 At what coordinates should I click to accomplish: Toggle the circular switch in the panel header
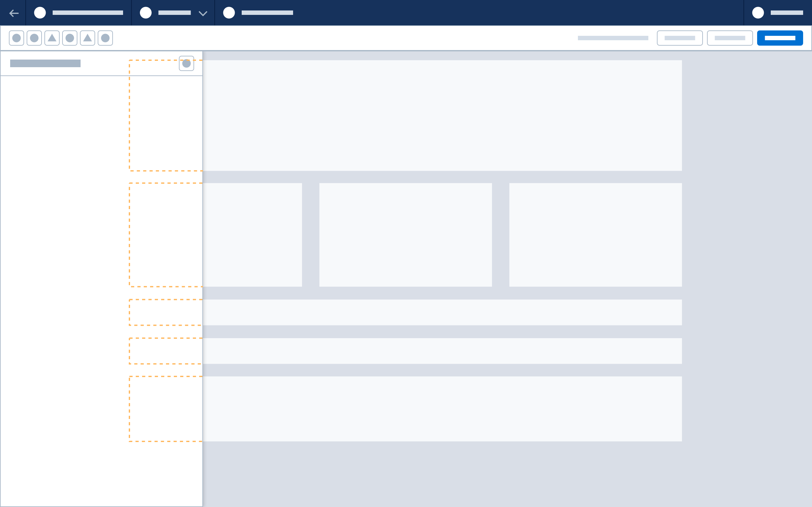187,63
